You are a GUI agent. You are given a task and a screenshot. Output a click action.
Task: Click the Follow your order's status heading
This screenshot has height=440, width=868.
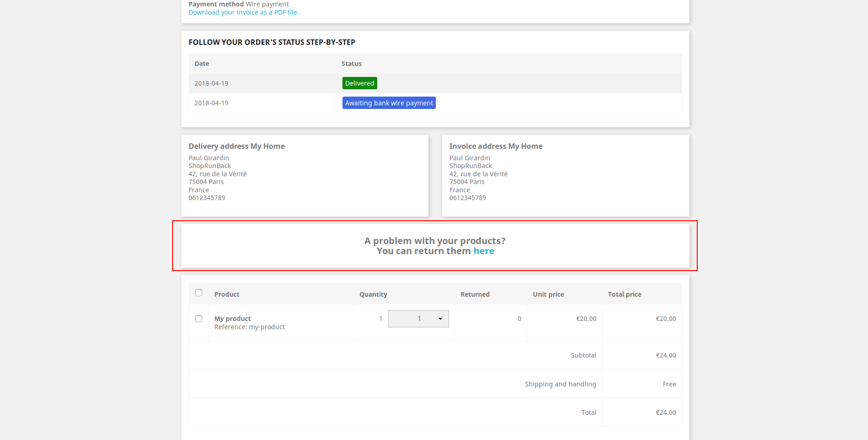tap(272, 42)
